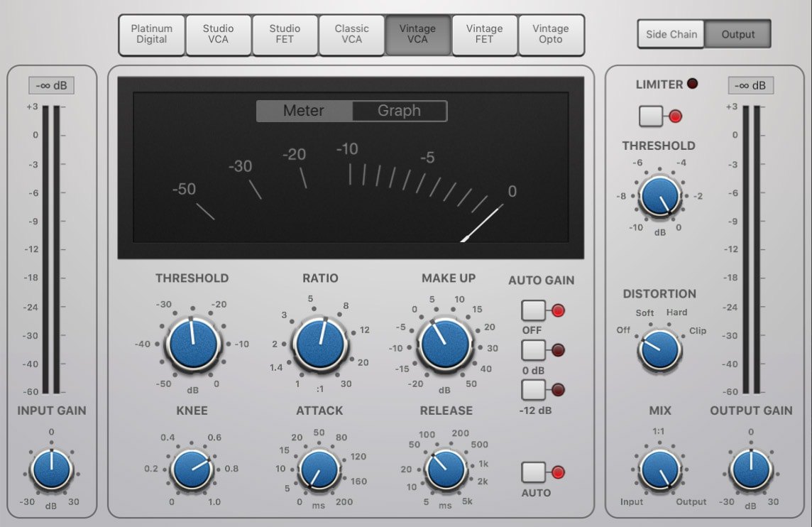Screen dimensions: 812x527
Task: Set Auto Gain to -12 dB
Action: tap(533, 390)
